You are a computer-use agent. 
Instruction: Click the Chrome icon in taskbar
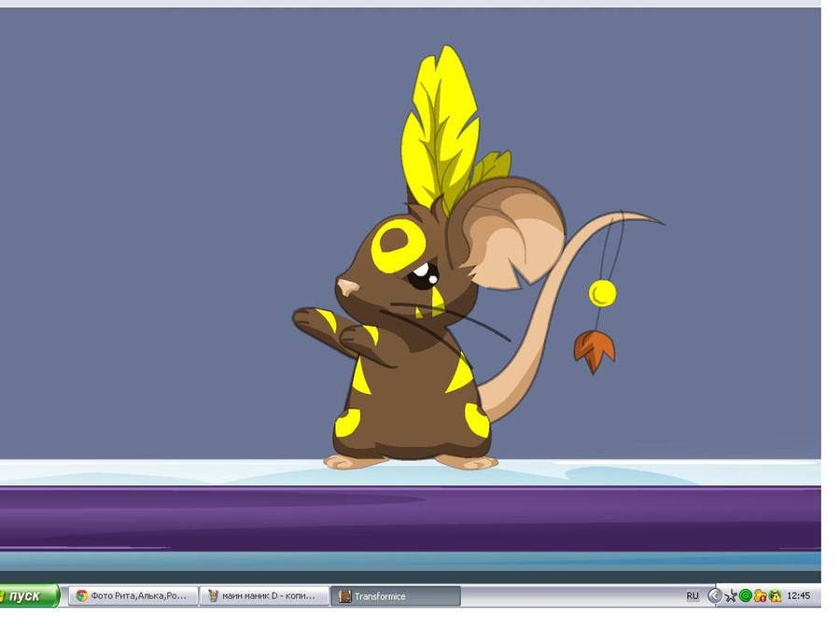(81, 595)
